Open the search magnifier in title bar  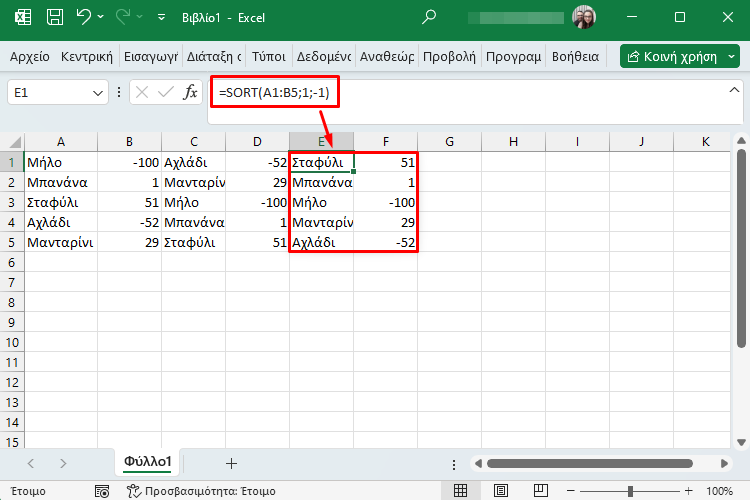(429, 17)
